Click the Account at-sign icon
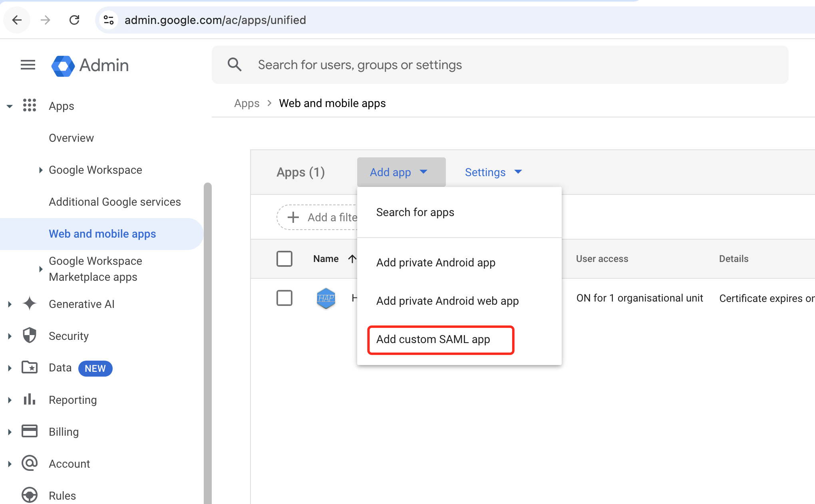Screen dimensions: 815x504 30,463
